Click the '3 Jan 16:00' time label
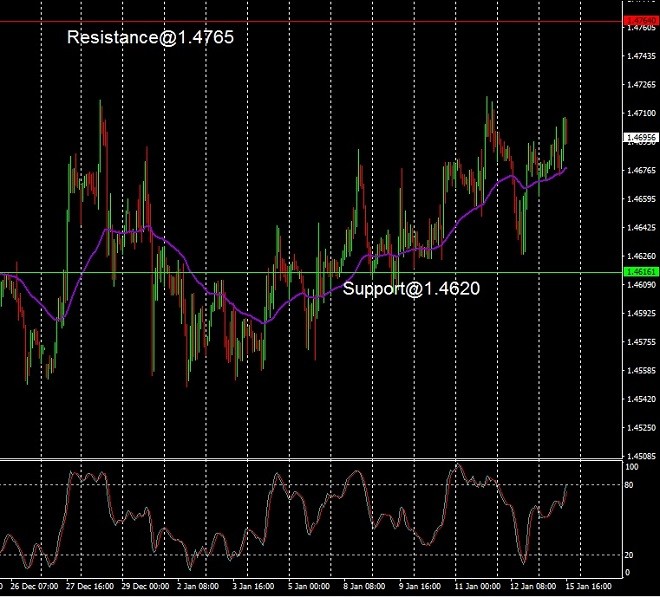This screenshot has width=660, height=597. 253,586
